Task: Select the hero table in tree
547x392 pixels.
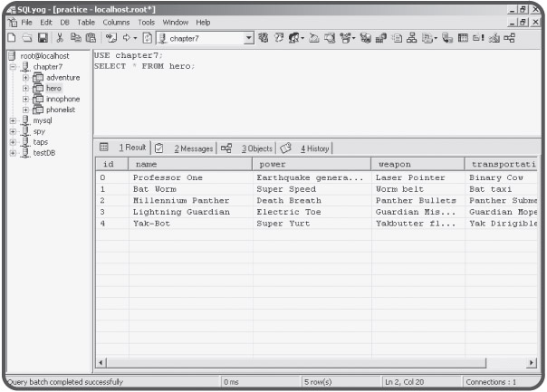Action: pyautogui.click(x=56, y=89)
